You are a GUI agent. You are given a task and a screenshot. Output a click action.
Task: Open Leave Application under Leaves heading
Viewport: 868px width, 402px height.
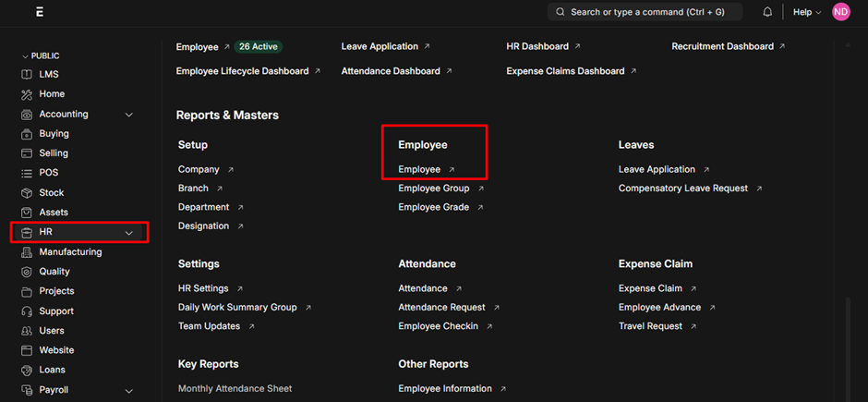[656, 169]
